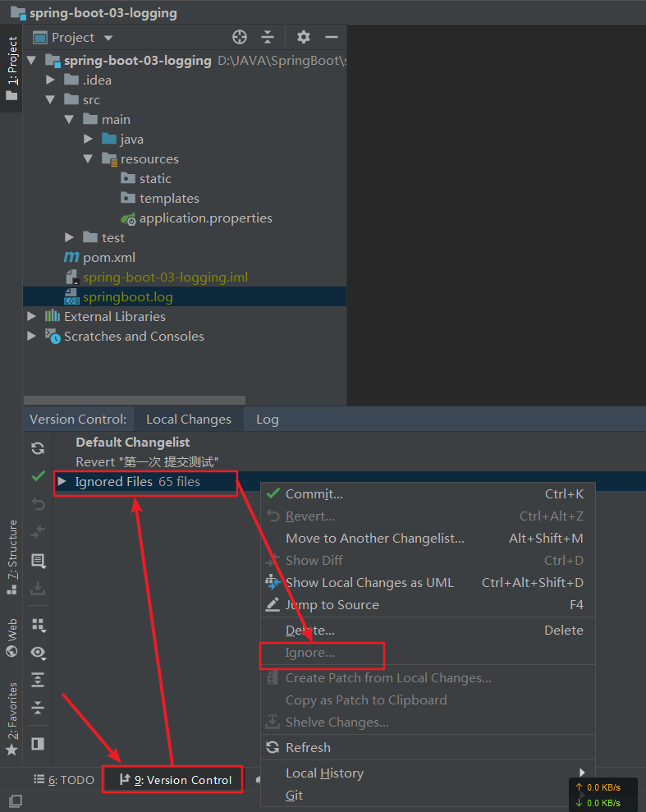Click spring-boot-03-logging breadcrumb at top

94,12
